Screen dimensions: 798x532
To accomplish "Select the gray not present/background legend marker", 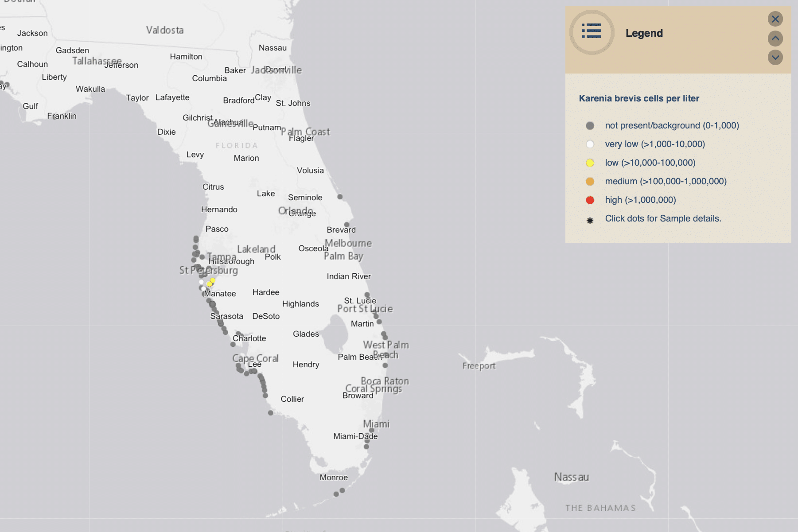I will coord(589,125).
